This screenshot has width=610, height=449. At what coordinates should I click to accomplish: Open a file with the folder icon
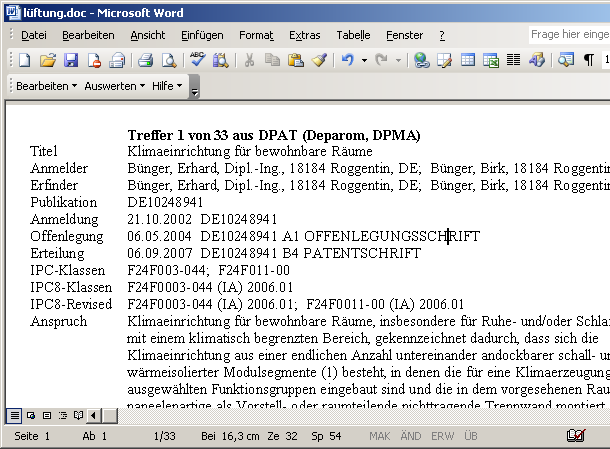point(48,60)
